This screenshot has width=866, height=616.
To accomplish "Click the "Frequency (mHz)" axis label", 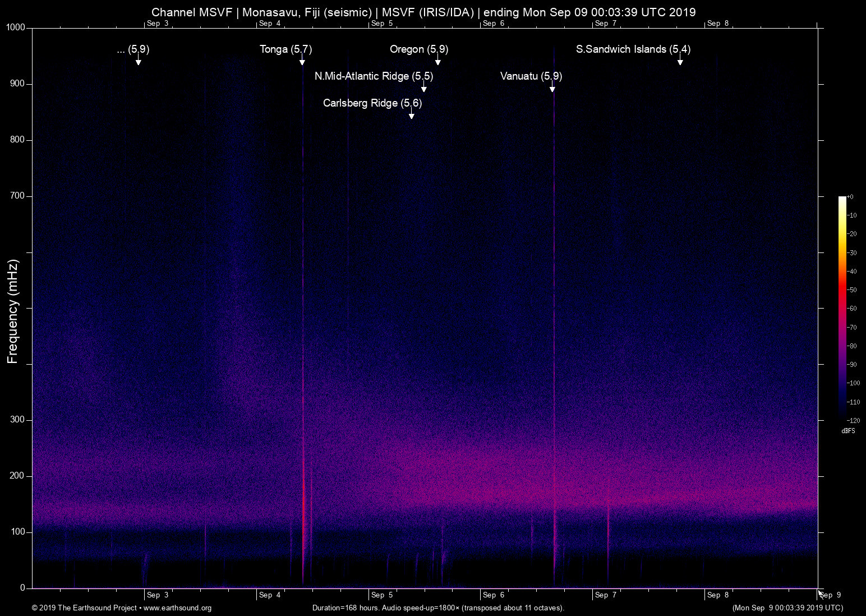I will click(x=13, y=311).
